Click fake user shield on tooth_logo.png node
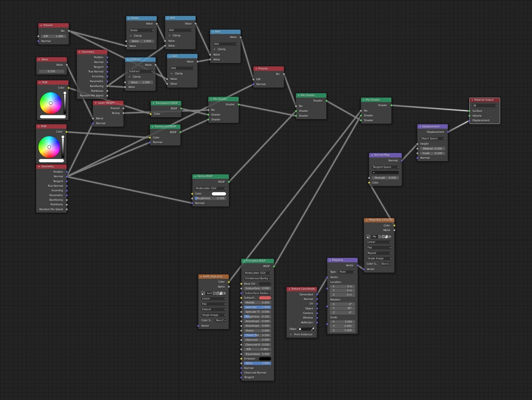Image resolution: width=532 pixels, height=400 pixels. [214, 293]
